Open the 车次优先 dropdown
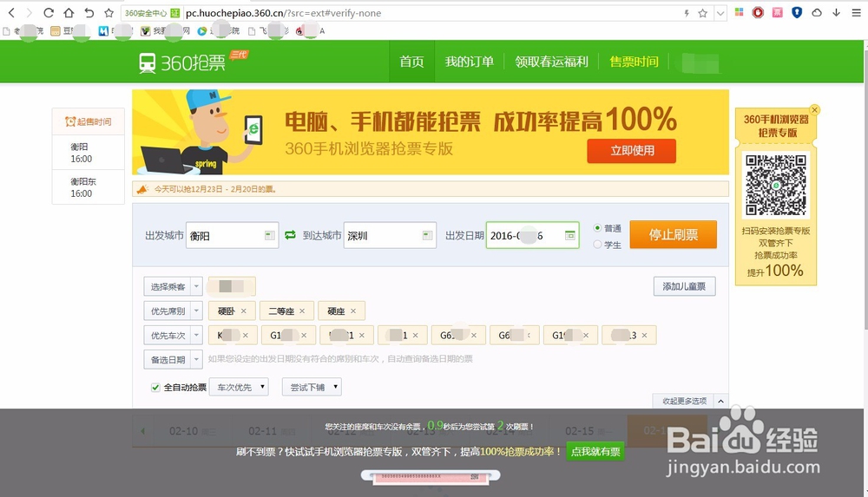 [x=239, y=387]
